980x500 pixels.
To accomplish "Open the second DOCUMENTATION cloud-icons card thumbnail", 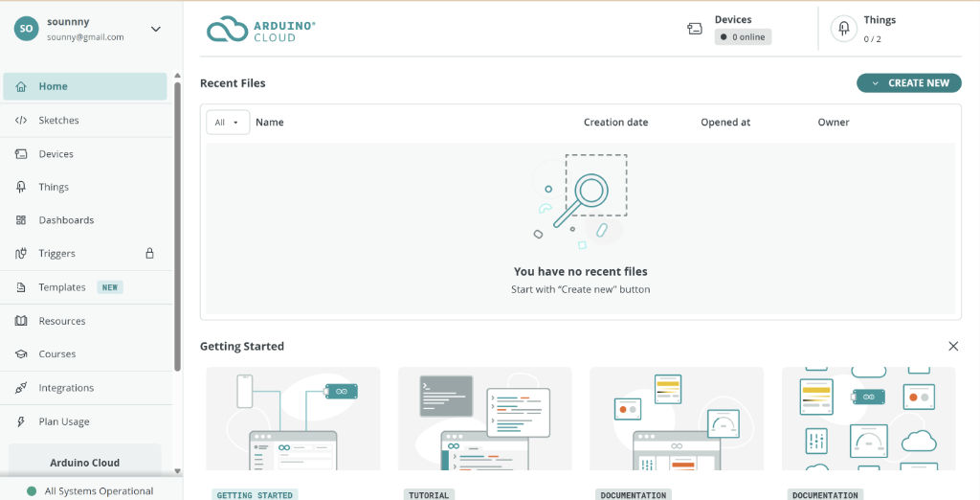I will (869, 419).
